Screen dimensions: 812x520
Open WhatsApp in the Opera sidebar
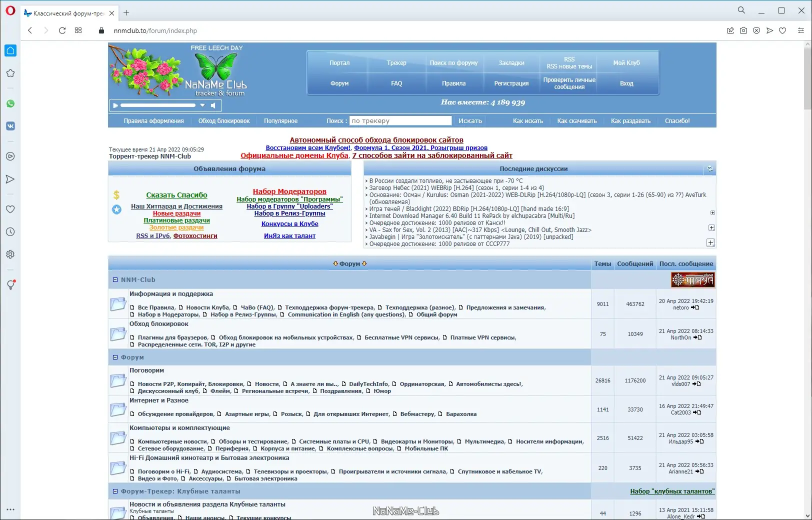pyautogui.click(x=10, y=103)
